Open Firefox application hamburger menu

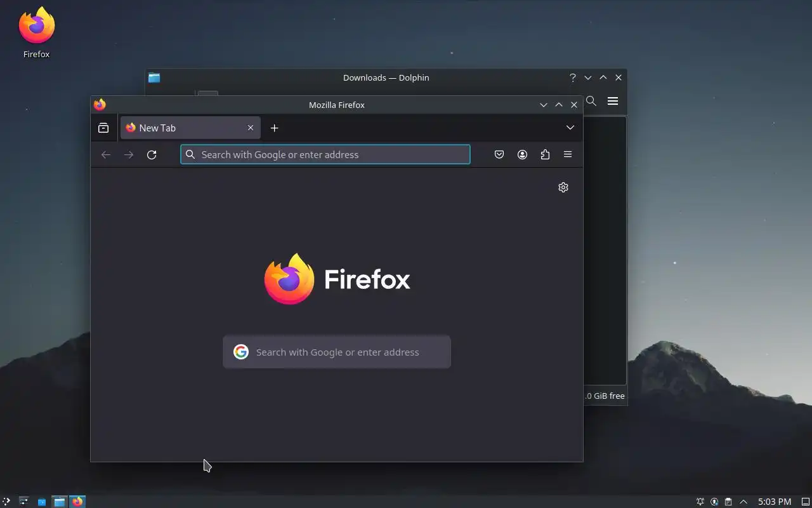568,154
